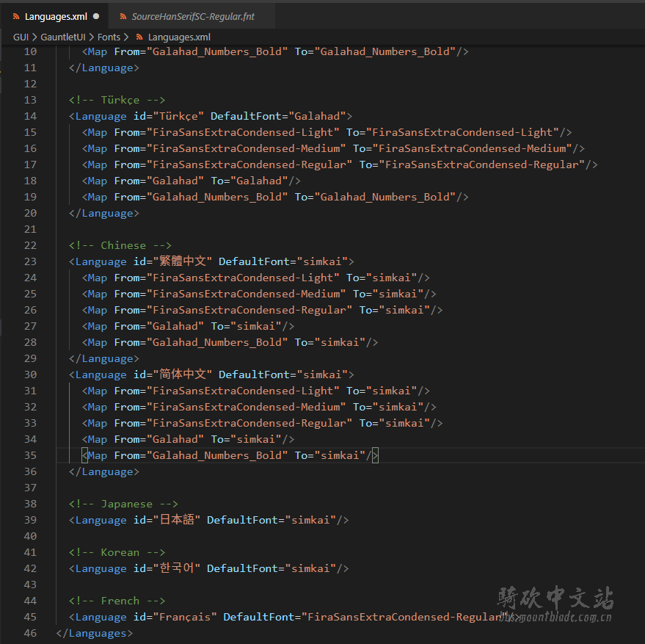645x644 pixels.
Task: Select line number 46 in the gutter
Action: click(x=30, y=633)
